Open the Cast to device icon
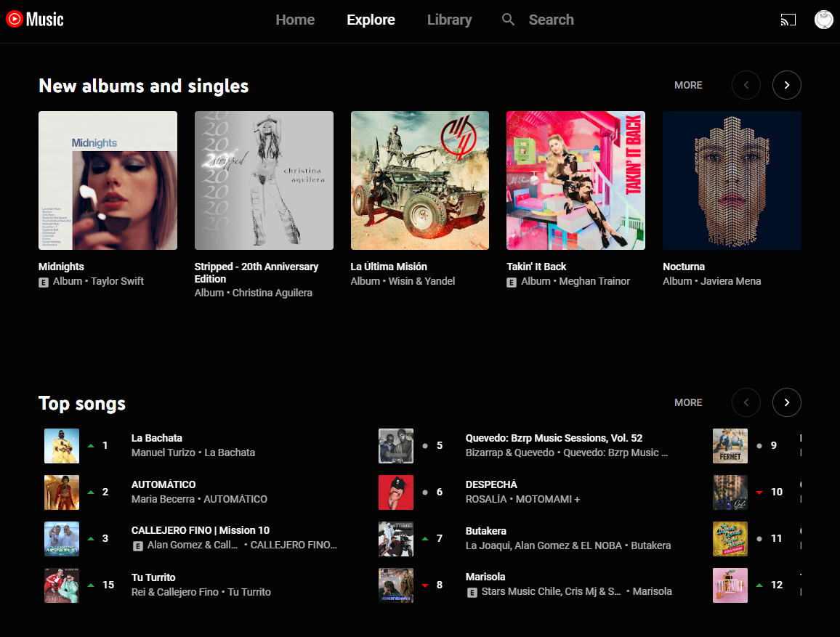The height and width of the screenshot is (637, 840). [x=788, y=20]
